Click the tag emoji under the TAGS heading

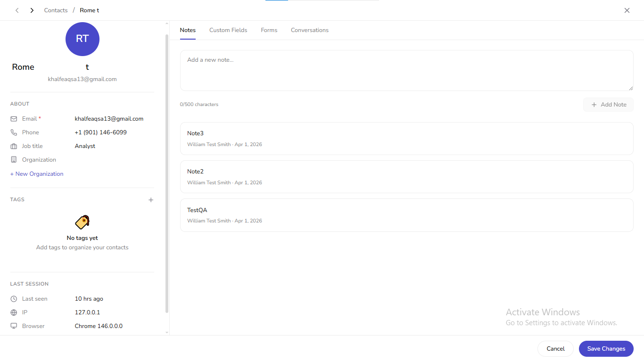tap(82, 222)
